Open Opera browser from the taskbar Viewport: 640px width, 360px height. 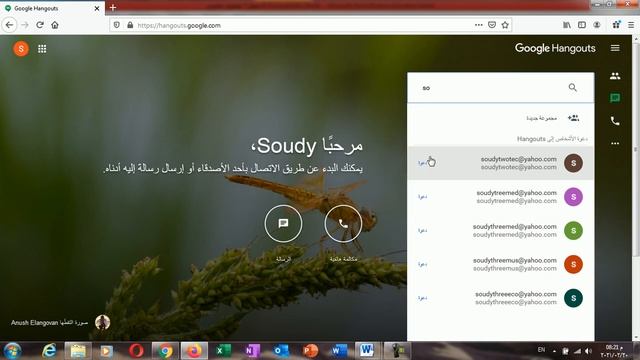(136, 351)
